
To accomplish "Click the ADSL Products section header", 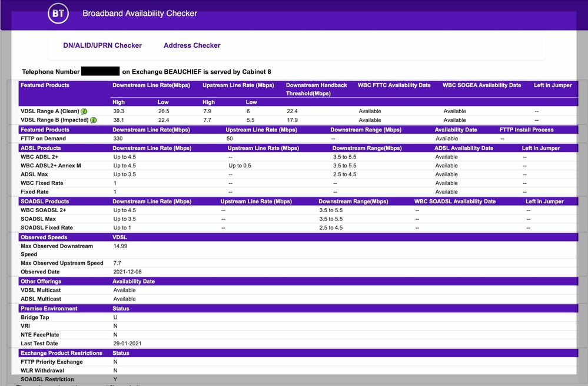I will 41,149.
